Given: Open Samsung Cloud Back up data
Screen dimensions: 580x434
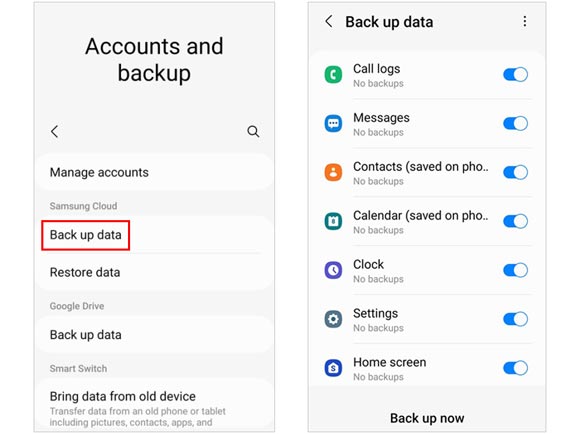Looking at the screenshot, I should [x=85, y=235].
